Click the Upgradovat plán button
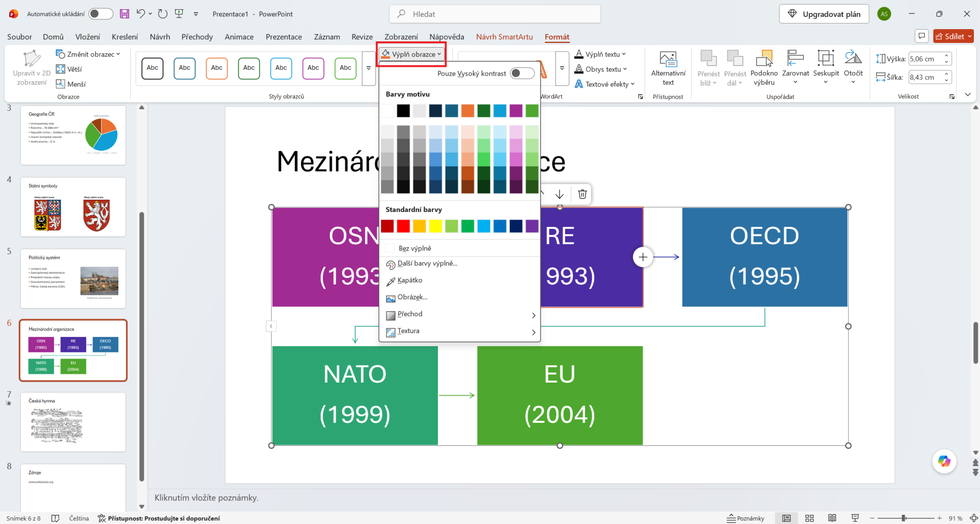The width and height of the screenshot is (980, 524). coord(824,14)
